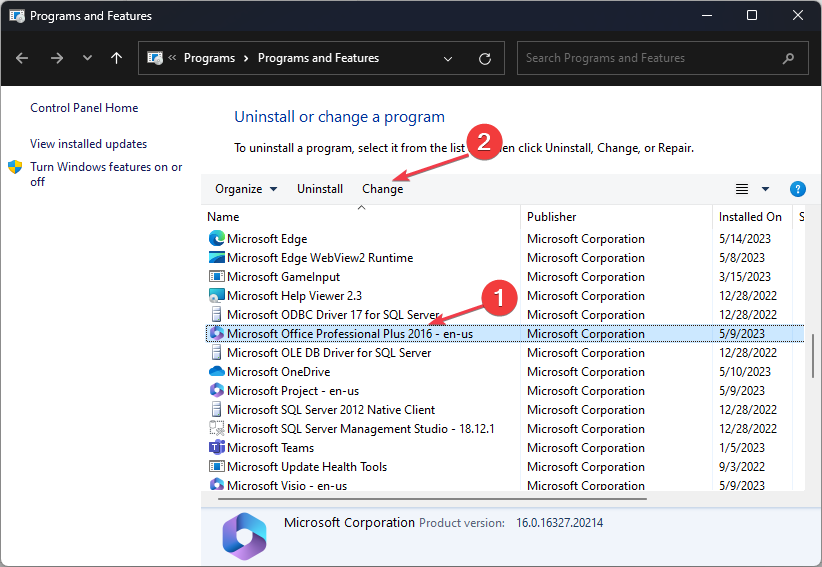This screenshot has height=567, width=822.
Task: Sort by the Installed On column header
Action: [750, 217]
